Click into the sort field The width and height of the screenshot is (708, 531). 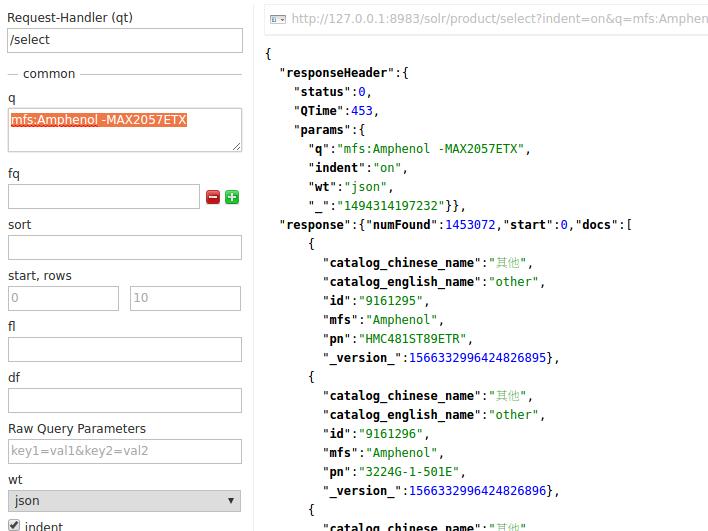[x=124, y=247]
